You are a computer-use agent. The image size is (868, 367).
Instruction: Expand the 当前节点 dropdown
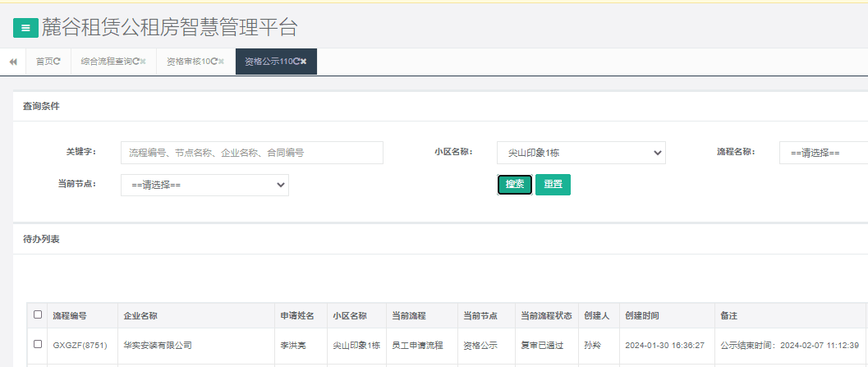pyautogui.click(x=204, y=185)
